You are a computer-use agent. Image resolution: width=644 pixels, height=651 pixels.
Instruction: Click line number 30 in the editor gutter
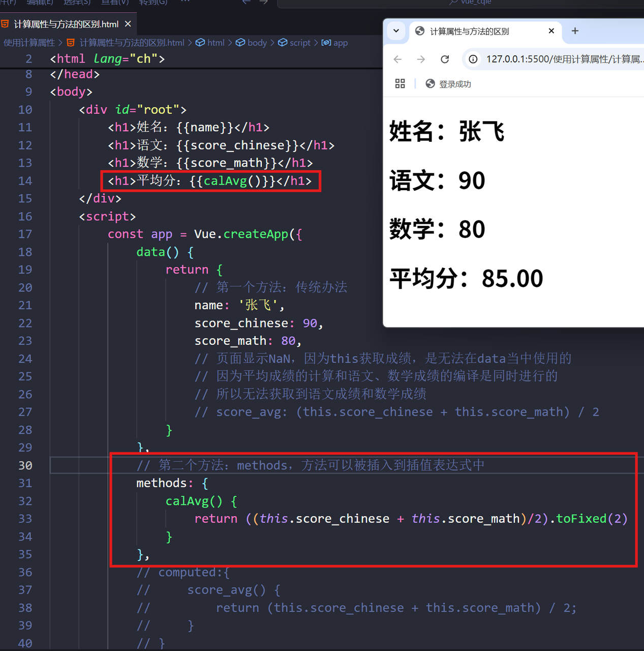pos(25,465)
